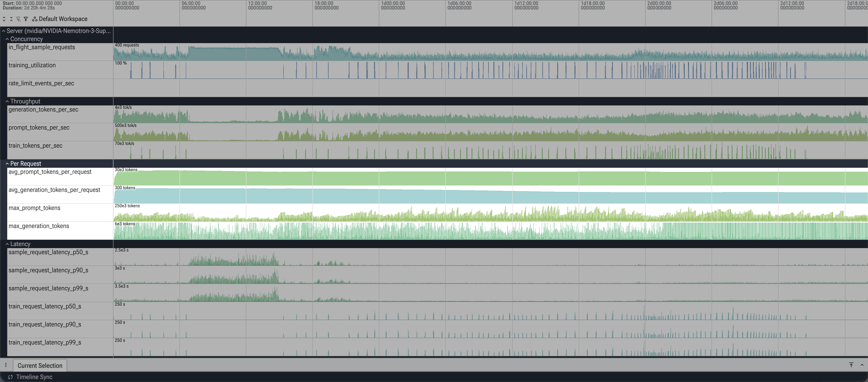Expand all track groups icon
The height and width of the screenshot is (382, 868).
(x=4, y=19)
